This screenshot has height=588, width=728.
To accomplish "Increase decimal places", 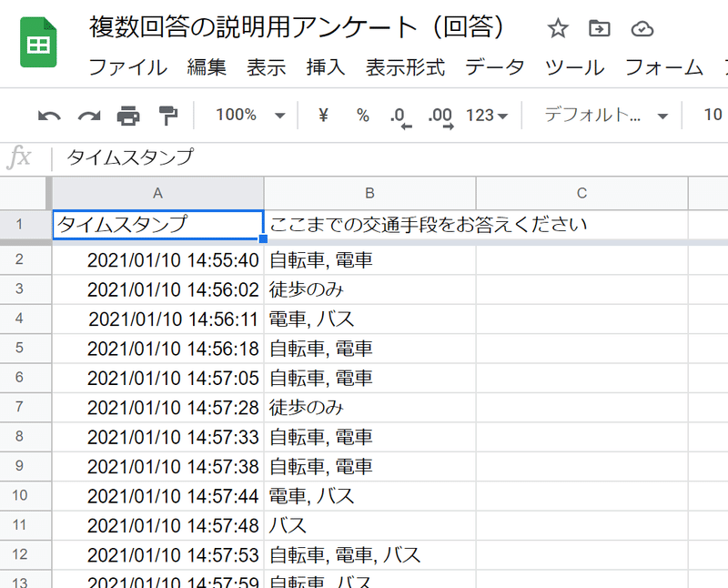I will (440, 117).
